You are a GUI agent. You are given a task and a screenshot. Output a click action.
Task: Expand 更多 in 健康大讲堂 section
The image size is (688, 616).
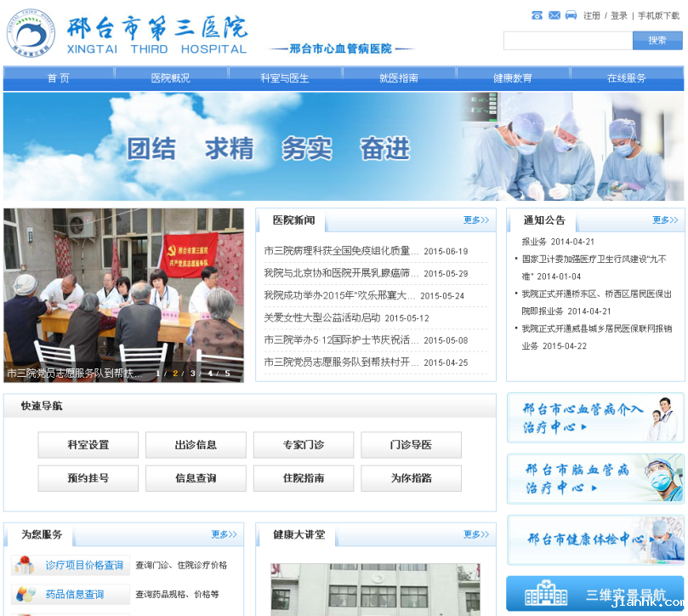[x=475, y=534]
